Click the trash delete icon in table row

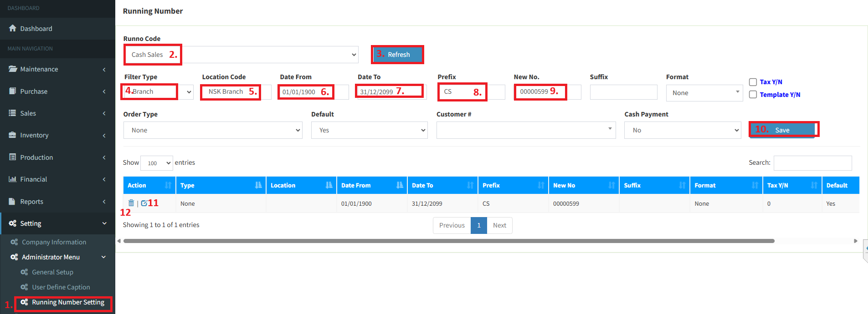click(131, 203)
